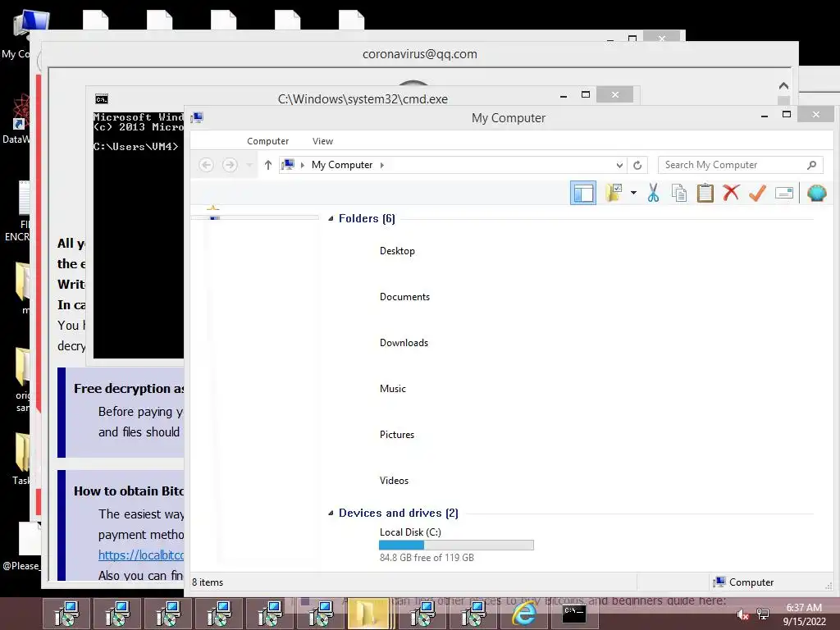The width and height of the screenshot is (840, 630).
Task: Open Internet Explorer in taskbar
Action: pos(524,614)
